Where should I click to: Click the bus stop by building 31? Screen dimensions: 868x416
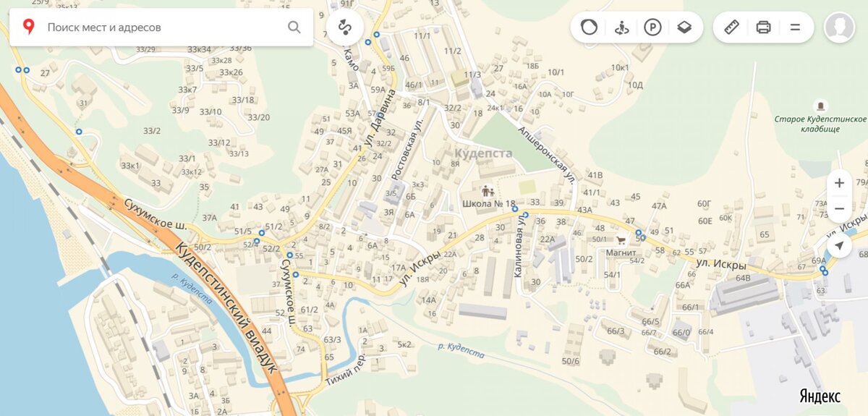pyautogui.click(x=78, y=132)
